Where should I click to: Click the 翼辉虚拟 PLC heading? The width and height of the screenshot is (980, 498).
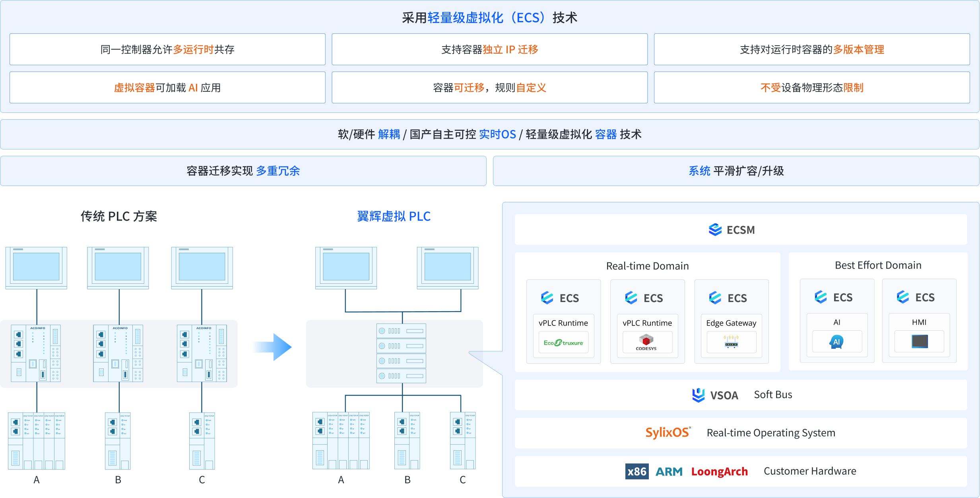click(x=394, y=216)
